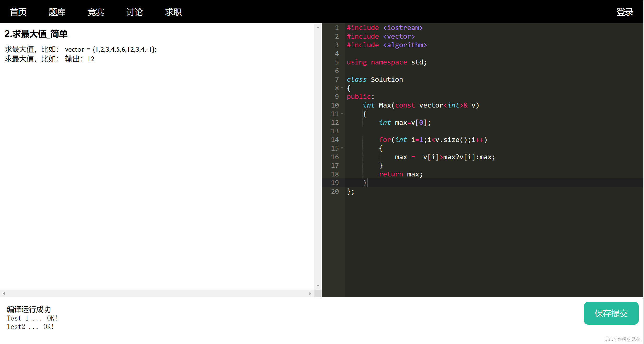Click the 登录 login link

point(625,12)
